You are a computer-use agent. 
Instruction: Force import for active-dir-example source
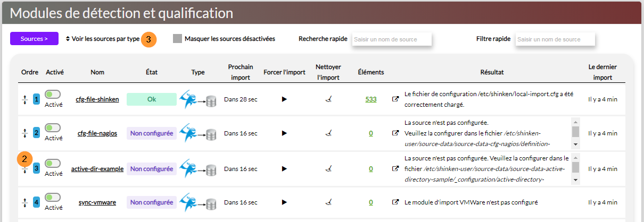point(284,169)
